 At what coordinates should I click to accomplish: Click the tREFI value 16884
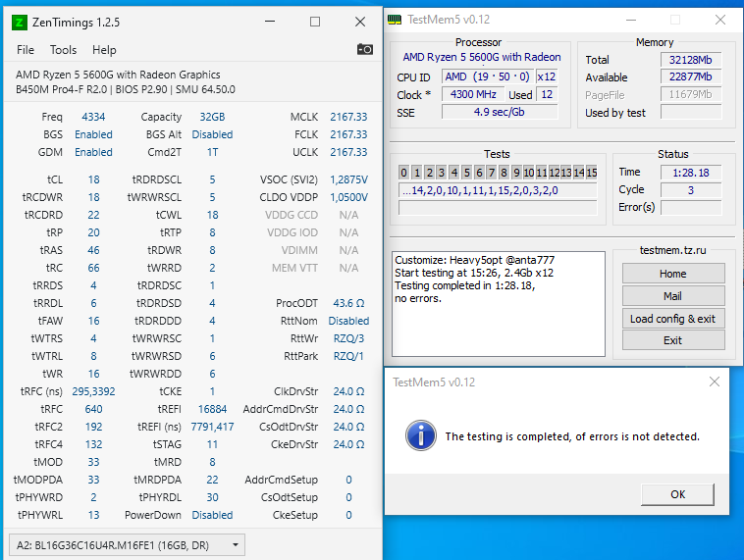(212, 409)
